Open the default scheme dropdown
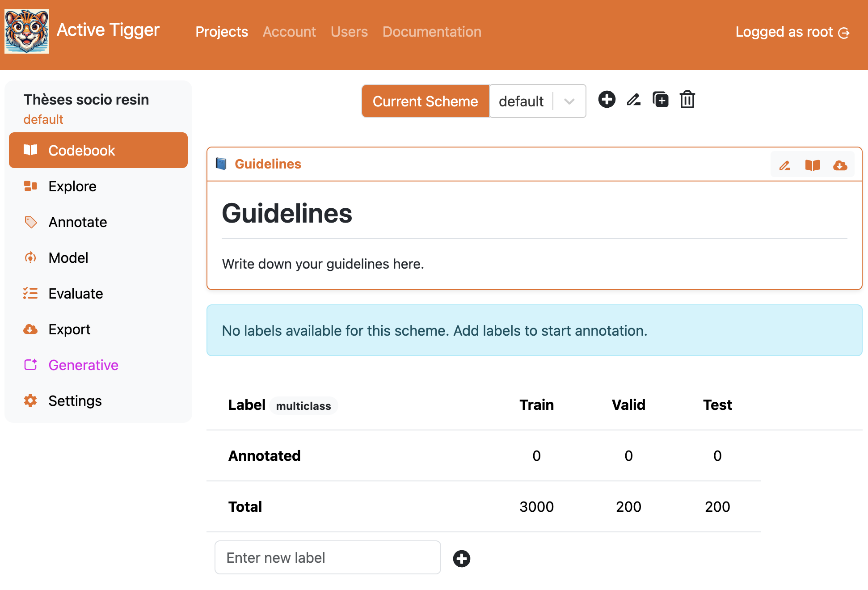 [x=521, y=101]
